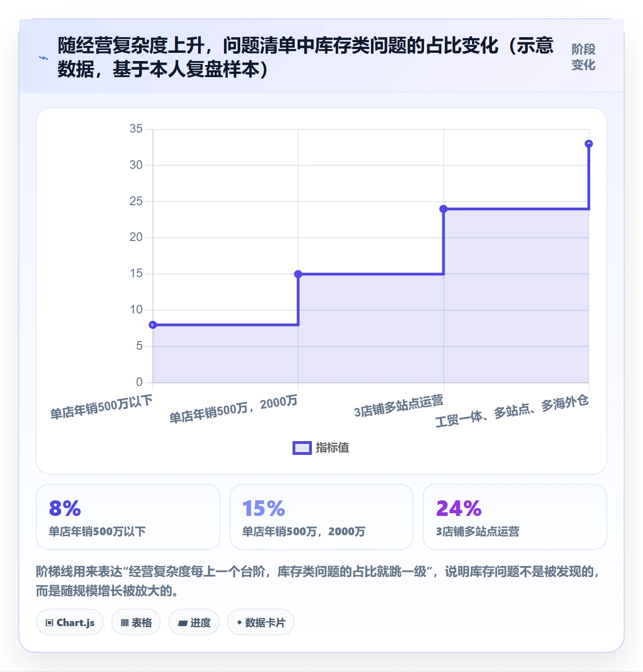Click the data point at value 15
643x672 pixels.
(x=298, y=274)
